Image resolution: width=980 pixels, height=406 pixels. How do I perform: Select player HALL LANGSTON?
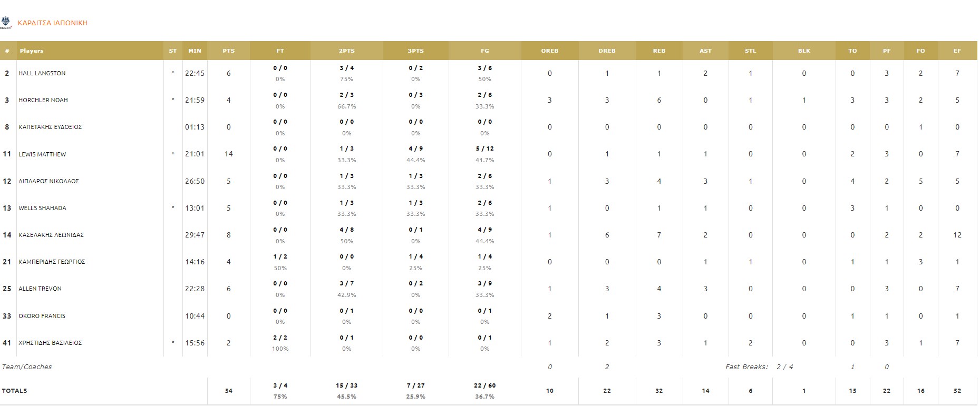pyautogui.click(x=42, y=74)
